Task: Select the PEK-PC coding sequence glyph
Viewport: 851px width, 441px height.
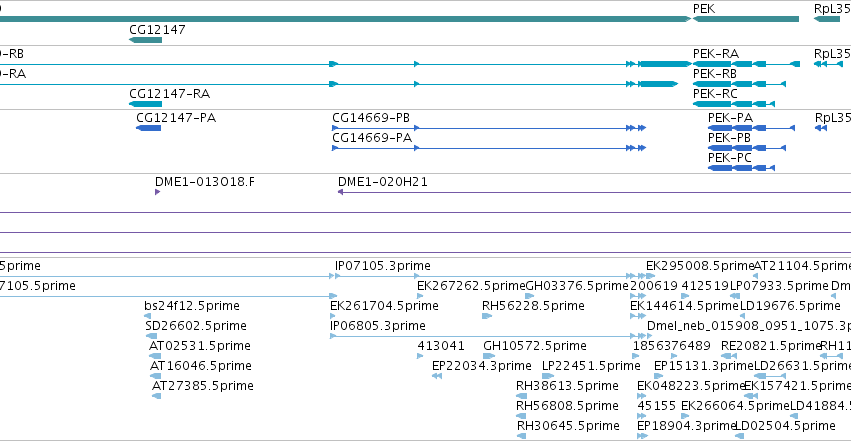Action: pos(741,168)
